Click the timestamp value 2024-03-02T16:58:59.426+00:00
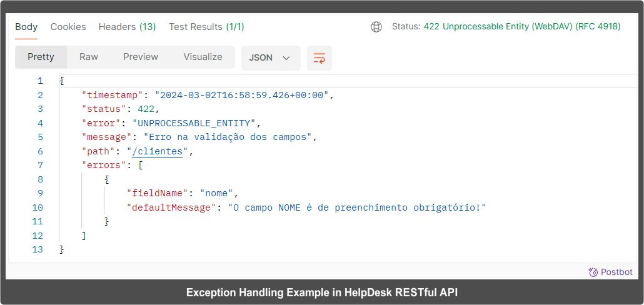The height and width of the screenshot is (305, 644). coord(242,95)
